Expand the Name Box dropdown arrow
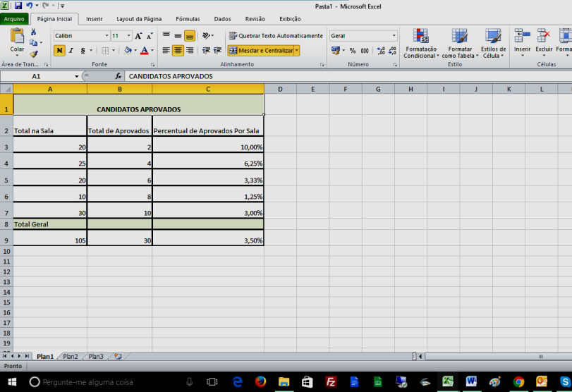 click(x=77, y=76)
